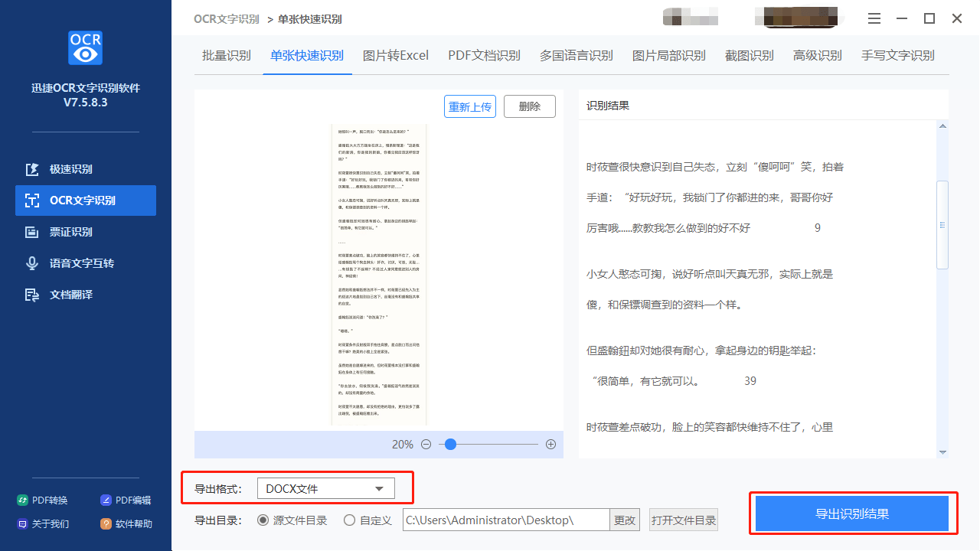
Task: Switch to the 批量识别 tab
Action: [227, 56]
